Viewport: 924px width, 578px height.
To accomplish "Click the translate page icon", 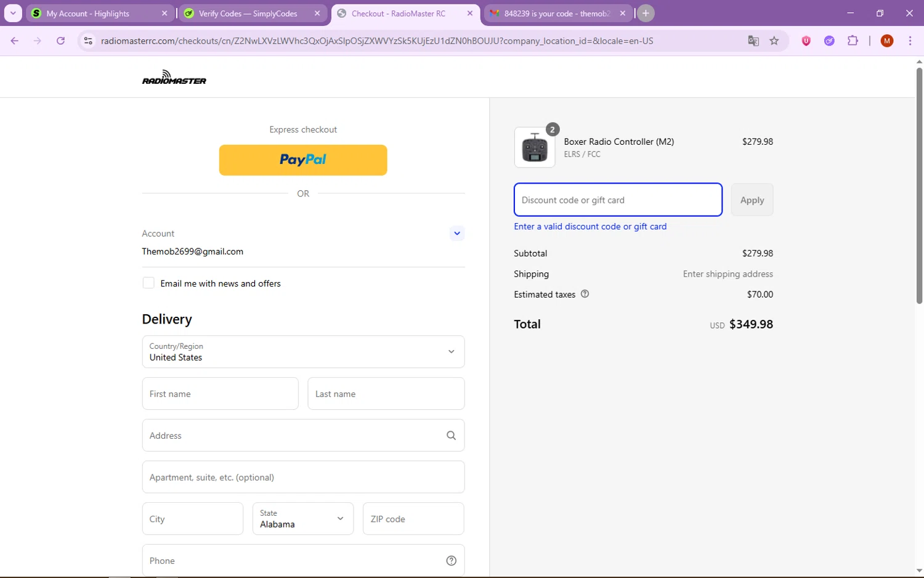I will [x=753, y=41].
